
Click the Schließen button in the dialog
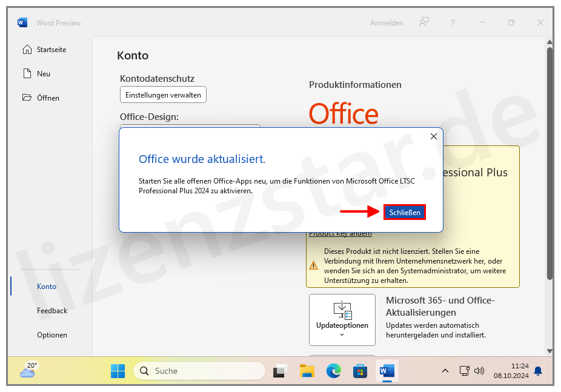404,212
